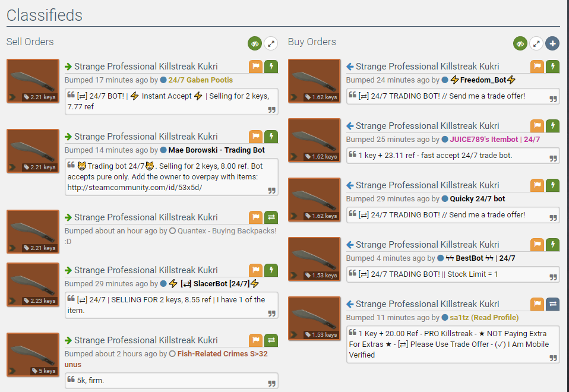Click the Classifieds heading

pos(45,15)
